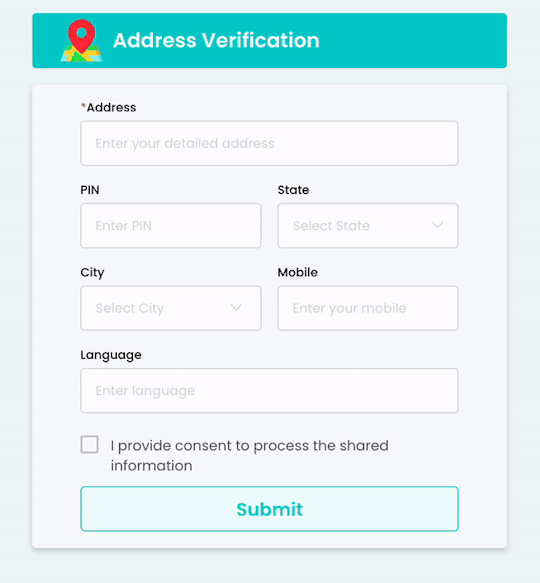The height and width of the screenshot is (583, 540).
Task: Click the Address field label
Action: (111, 107)
